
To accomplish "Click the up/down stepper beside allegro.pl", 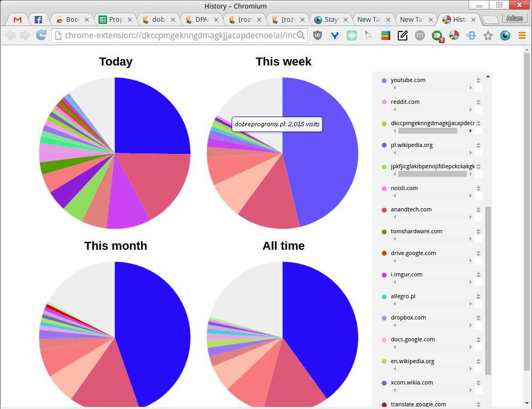I will click(478, 296).
